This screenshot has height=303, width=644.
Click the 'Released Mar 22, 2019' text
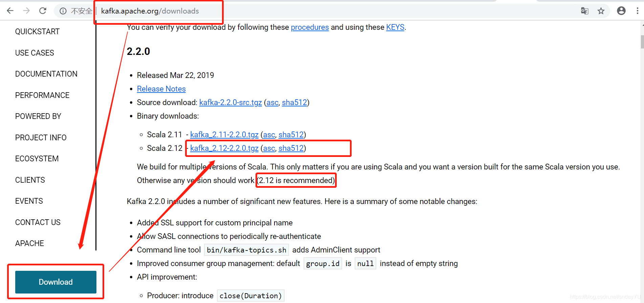point(175,75)
